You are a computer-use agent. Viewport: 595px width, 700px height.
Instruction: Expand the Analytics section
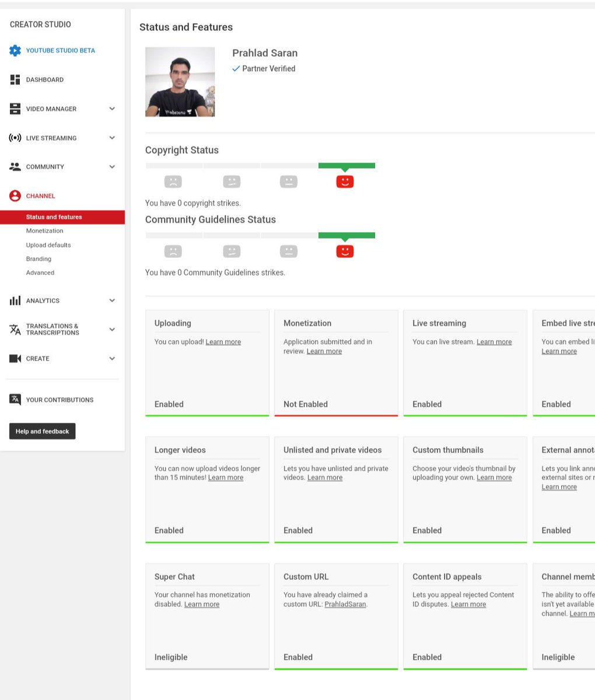click(x=112, y=301)
